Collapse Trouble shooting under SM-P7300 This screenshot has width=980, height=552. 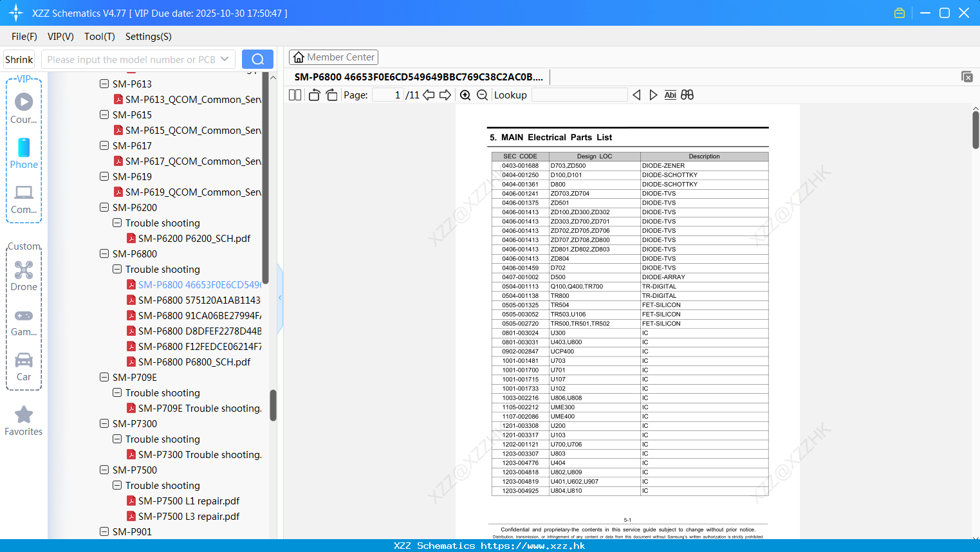point(117,439)
